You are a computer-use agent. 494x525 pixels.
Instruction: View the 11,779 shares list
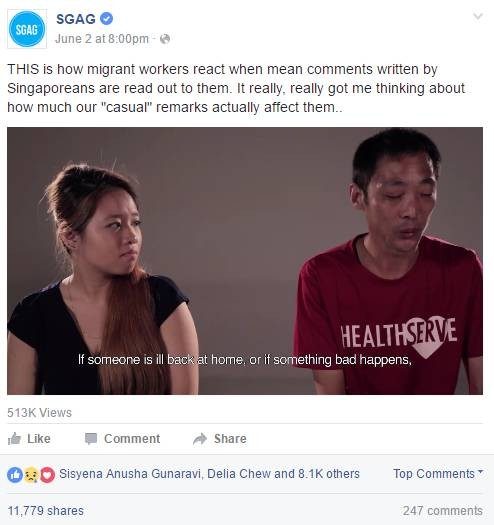[46, 511]
